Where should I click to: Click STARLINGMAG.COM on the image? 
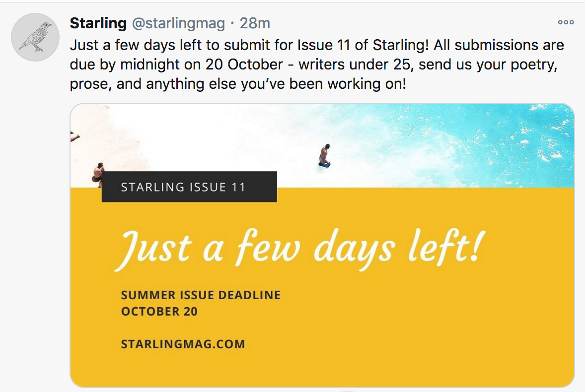click(x=183, y=344)
